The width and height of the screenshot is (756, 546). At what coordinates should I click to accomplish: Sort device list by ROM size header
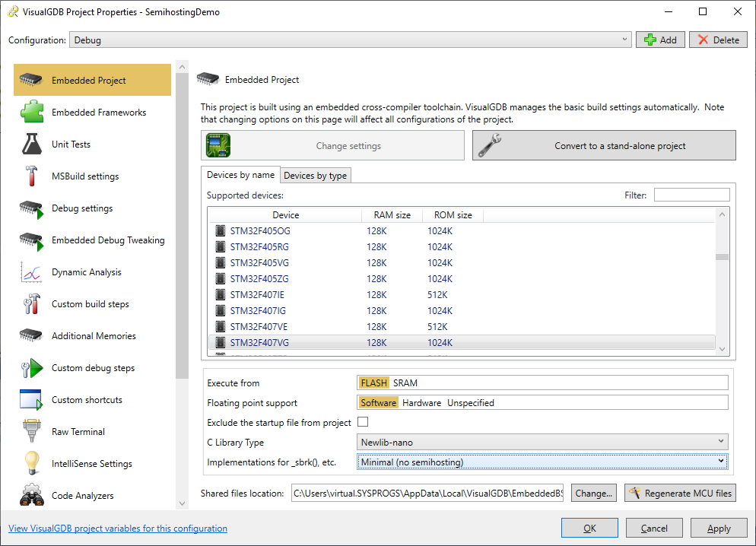(453, 215)
